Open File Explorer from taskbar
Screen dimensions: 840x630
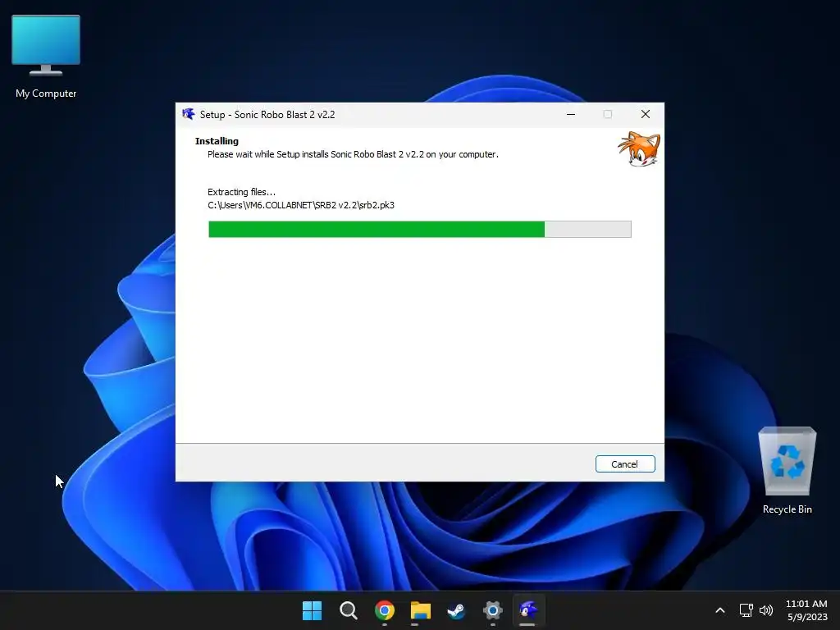(x=421, y=610)
